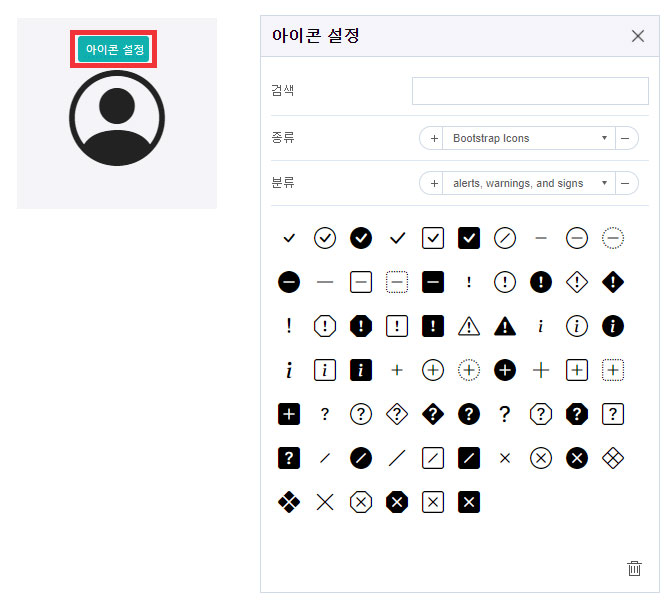The image size is (667, 603).
Task: Pick the dotted dash-circle icon
Action: tap(613, 238)
